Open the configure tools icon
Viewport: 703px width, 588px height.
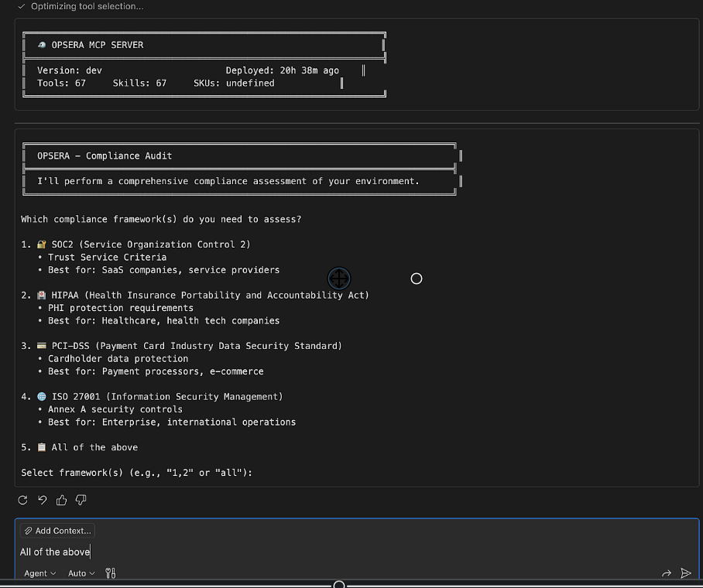110,573
